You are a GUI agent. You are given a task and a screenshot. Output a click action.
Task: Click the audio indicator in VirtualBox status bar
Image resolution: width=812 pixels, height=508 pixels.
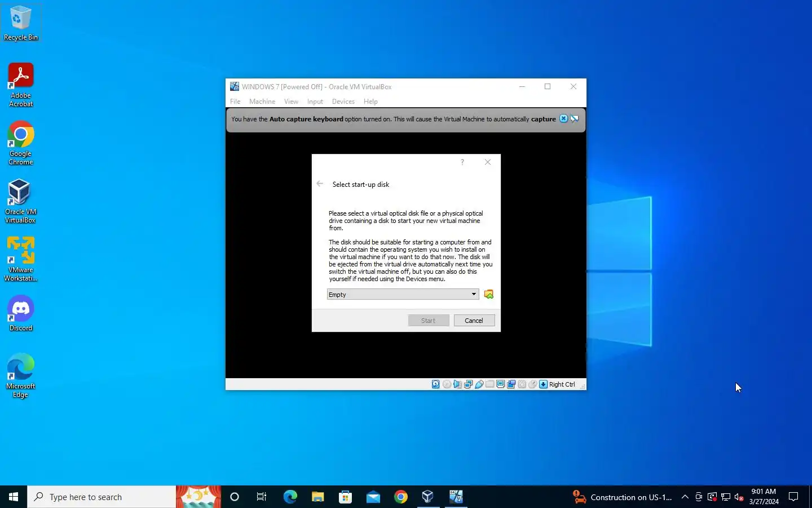pos(457,384)
